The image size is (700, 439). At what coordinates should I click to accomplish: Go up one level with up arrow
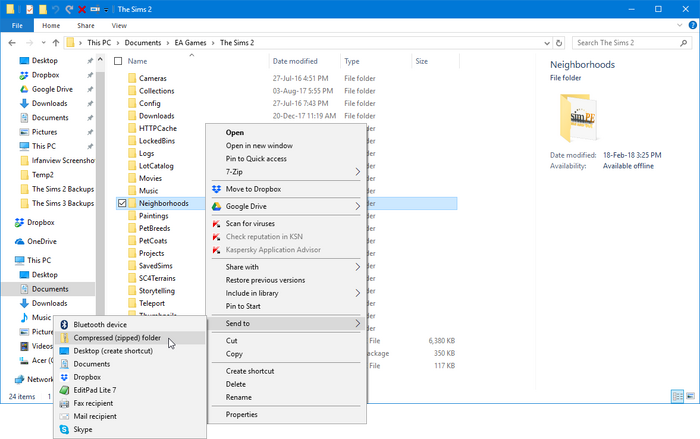(56, 43)
